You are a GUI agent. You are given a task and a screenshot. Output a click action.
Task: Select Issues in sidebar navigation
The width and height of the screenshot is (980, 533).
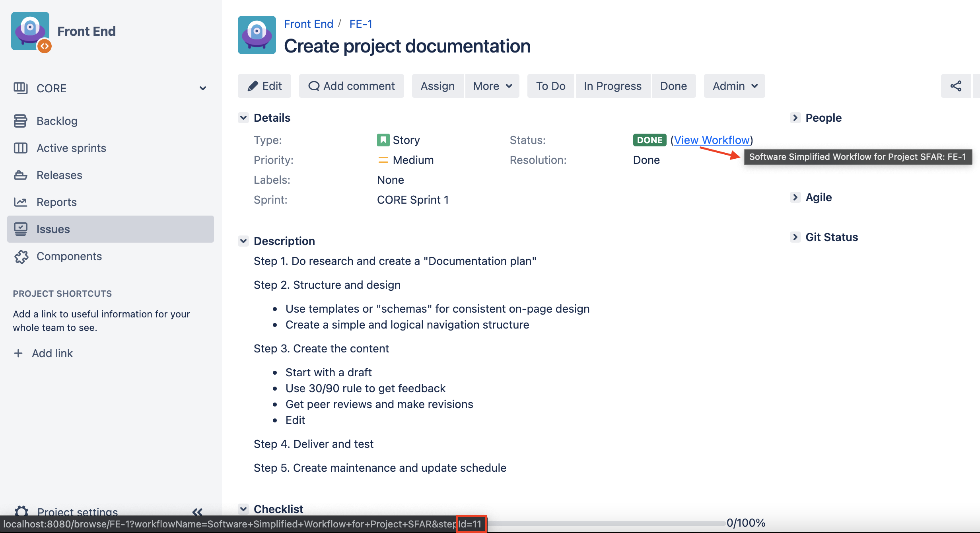click(53, 229)
